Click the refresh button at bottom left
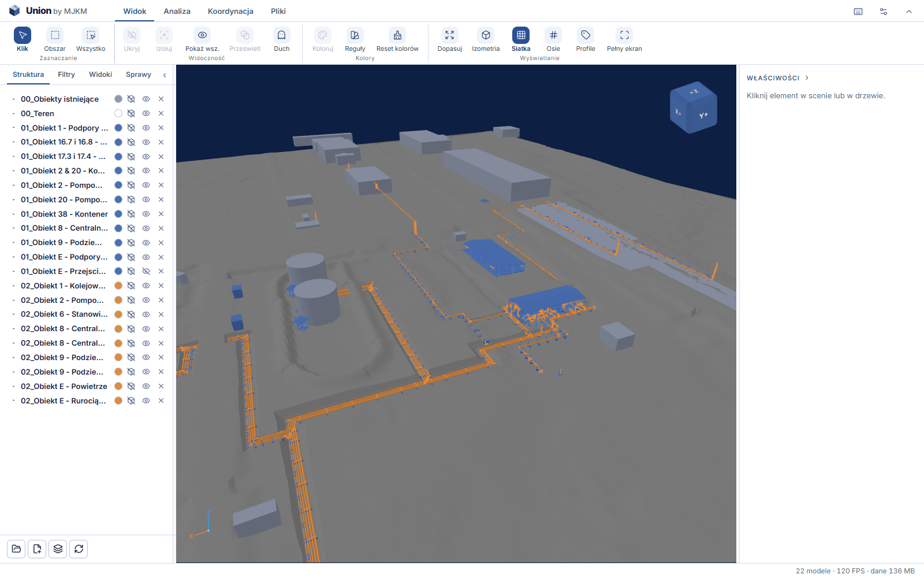 coord(79,549)
